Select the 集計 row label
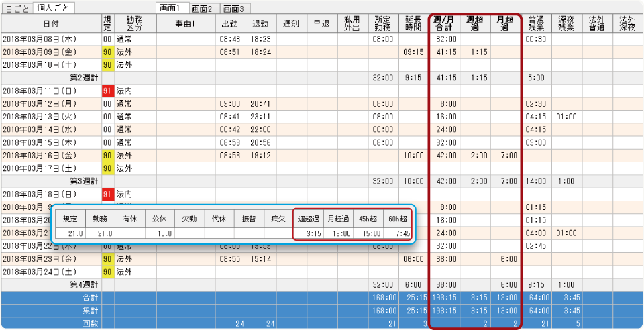 [91, 311]
